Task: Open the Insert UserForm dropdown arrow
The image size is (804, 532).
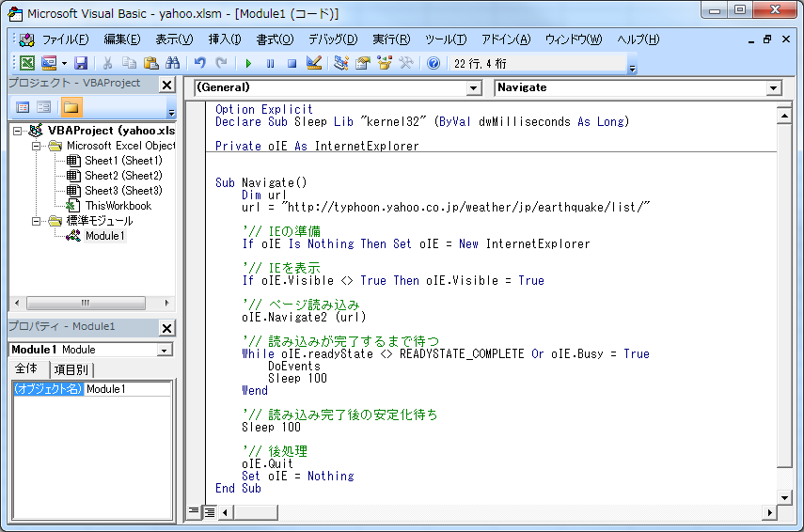Action: (64, 64)
